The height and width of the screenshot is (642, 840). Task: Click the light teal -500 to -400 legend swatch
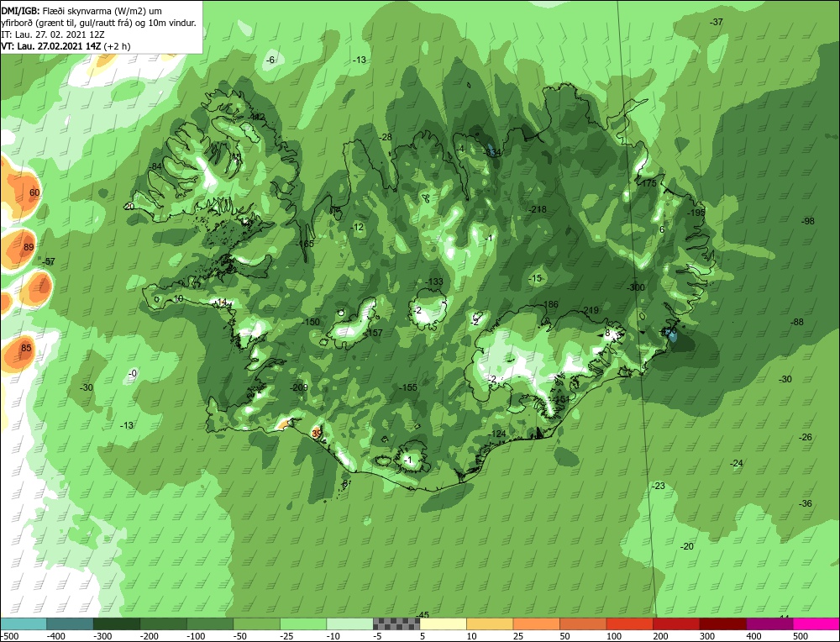click(x=24, y=624)
